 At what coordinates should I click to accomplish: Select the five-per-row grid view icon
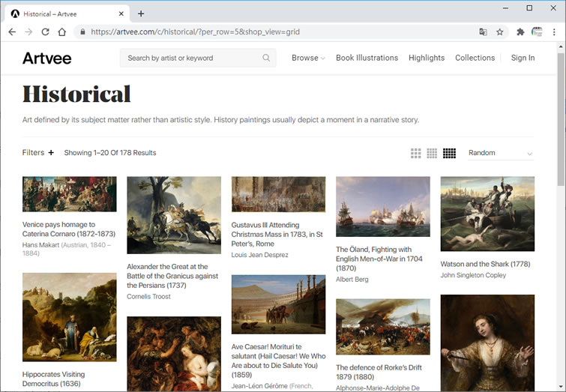[449, 153]
